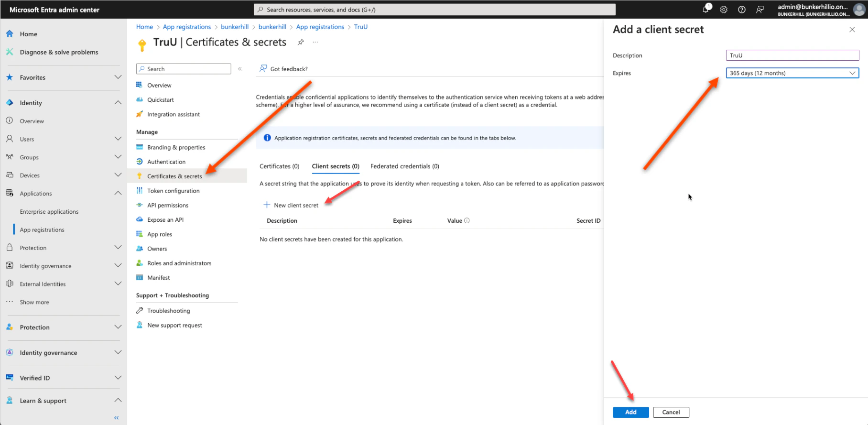Click the Branding & properties icon
Screen dimensions: 868x425
click(140, 147)
